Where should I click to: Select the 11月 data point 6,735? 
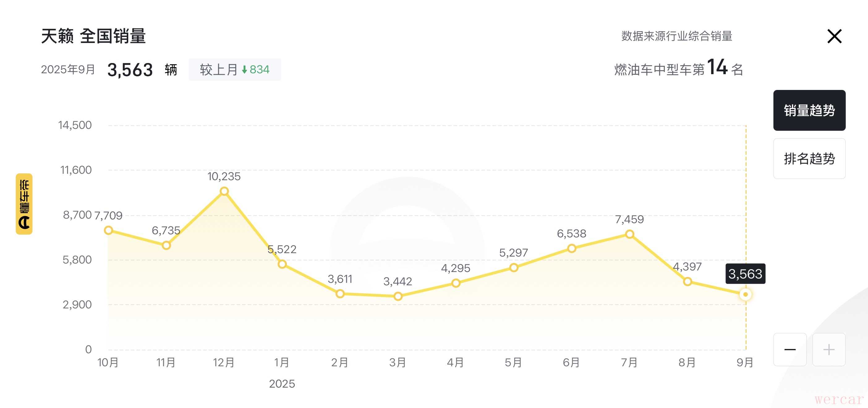point(166,245)
